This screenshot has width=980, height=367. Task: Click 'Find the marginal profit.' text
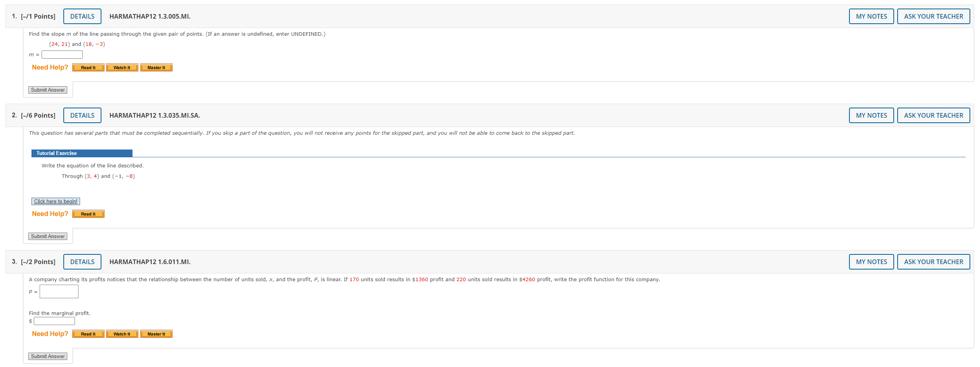pos(59,313)
